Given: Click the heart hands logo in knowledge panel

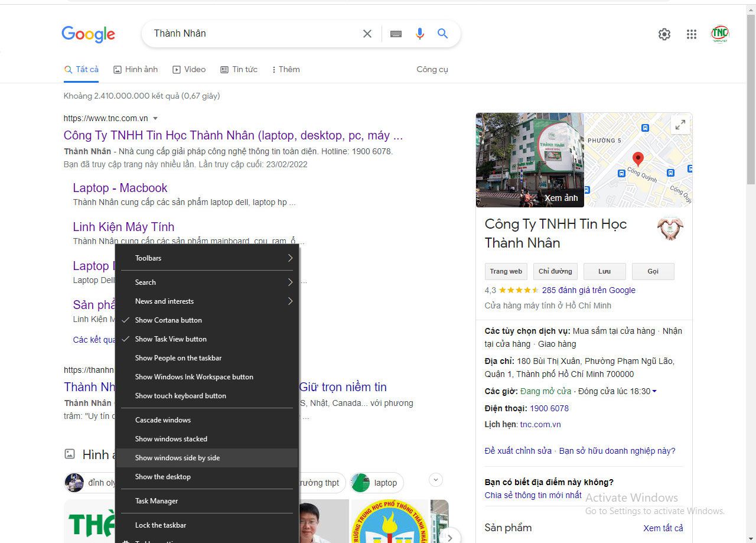Looking at the screenshot, I should coord(670,229).
